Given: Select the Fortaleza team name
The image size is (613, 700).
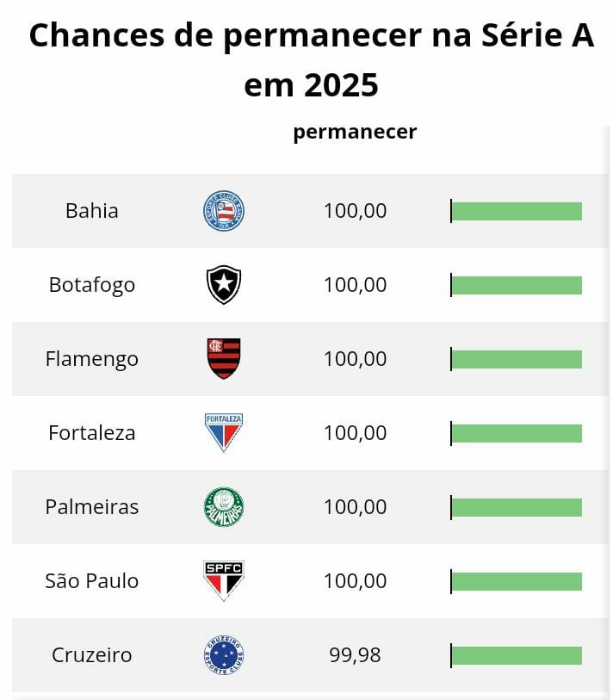Looking at the screenshot, I should coord(92,433).
